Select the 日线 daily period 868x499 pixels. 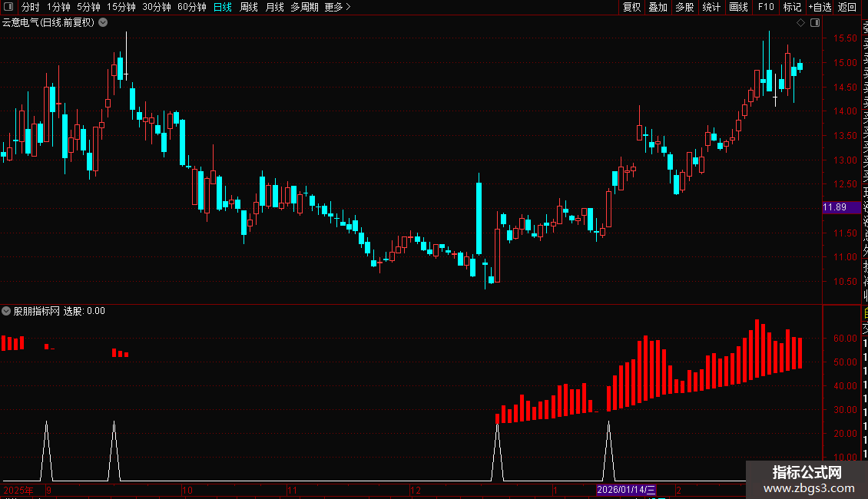[x=223, y=7]
